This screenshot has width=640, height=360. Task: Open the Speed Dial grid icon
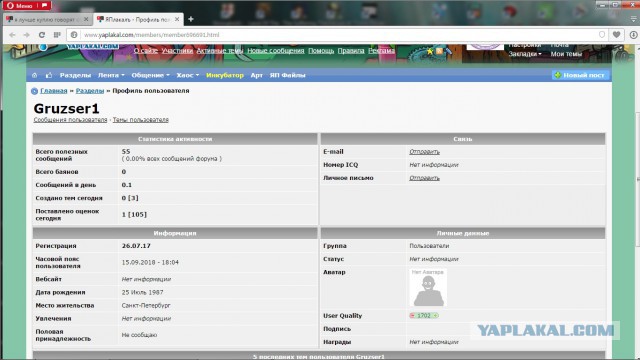click(x=57, y=35)
